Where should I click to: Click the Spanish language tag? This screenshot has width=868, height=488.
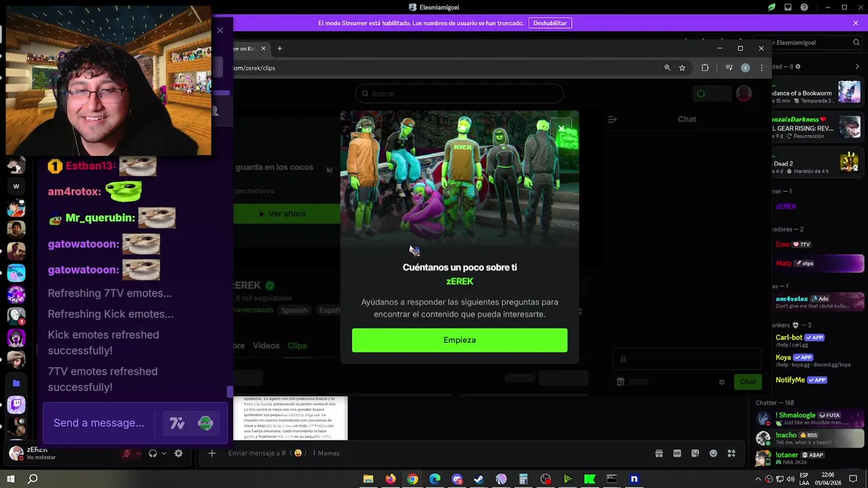point(294,310)
